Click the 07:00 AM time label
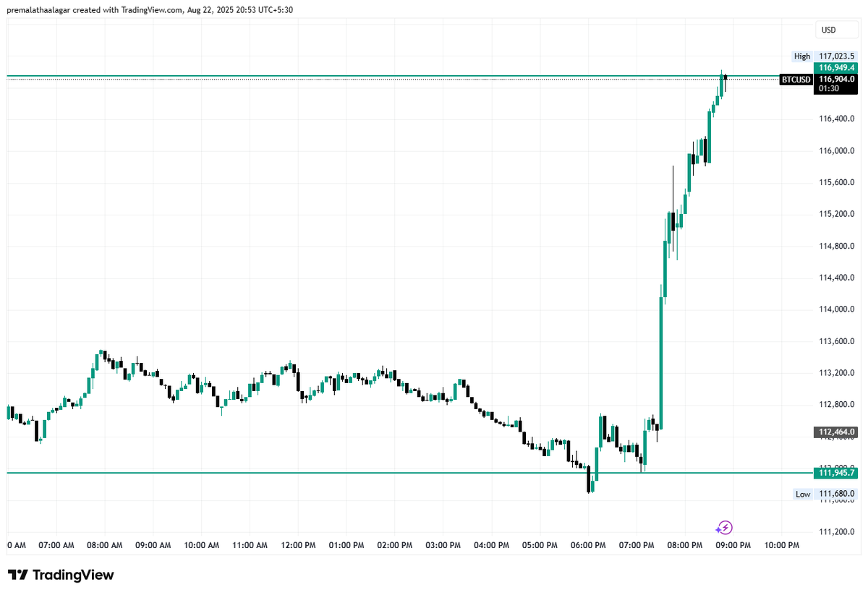This screenshot has height=595, width=868. point(56,544)
